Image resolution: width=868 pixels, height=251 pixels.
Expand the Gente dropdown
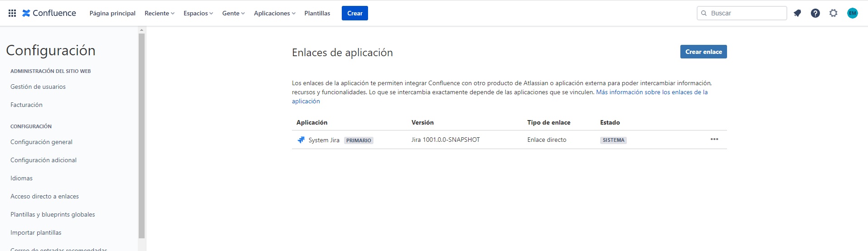(233, 13)
